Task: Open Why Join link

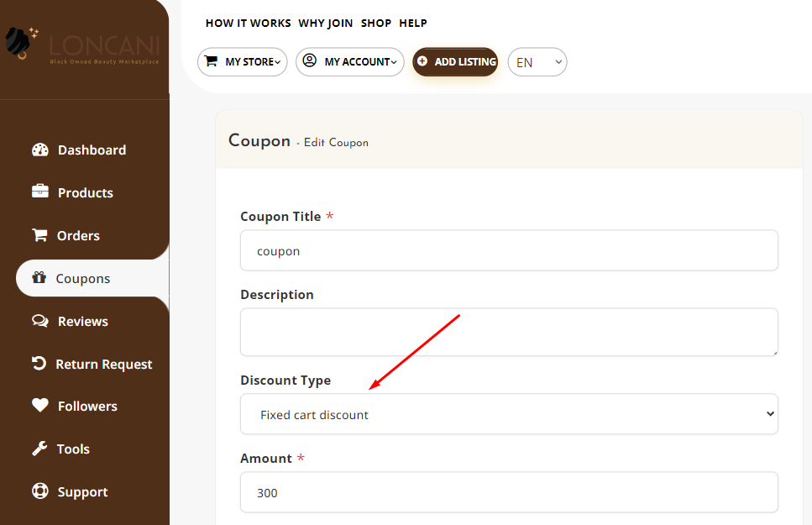Action: [325, 24]
